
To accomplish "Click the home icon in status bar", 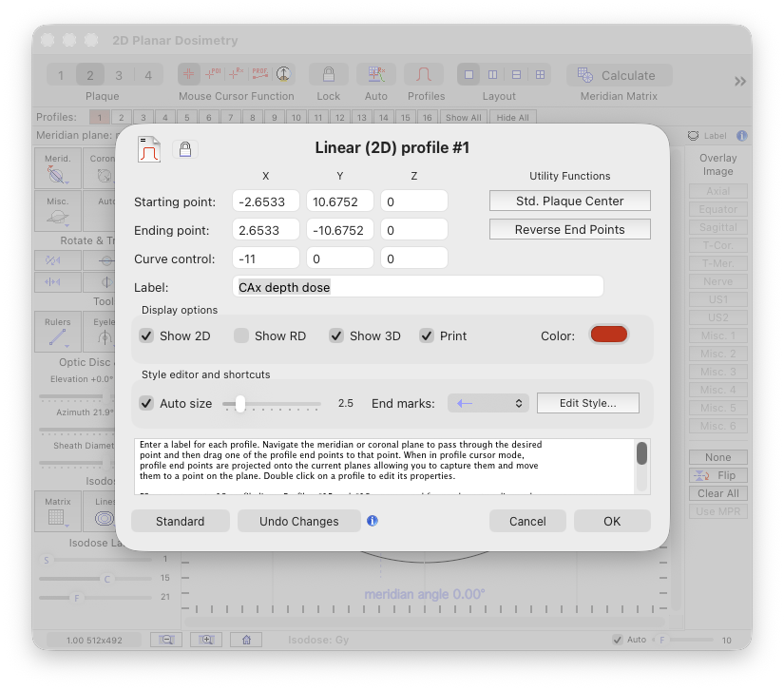I will 246,640.
